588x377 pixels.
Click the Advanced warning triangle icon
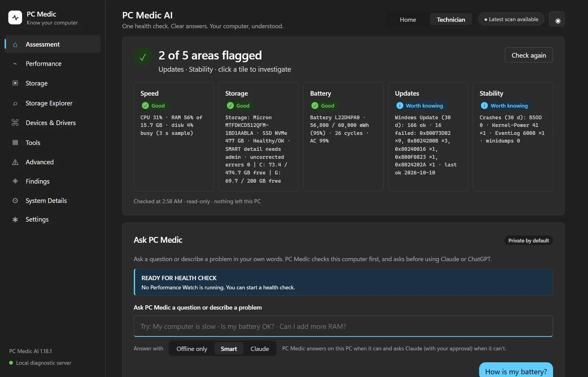coord(15,162)
